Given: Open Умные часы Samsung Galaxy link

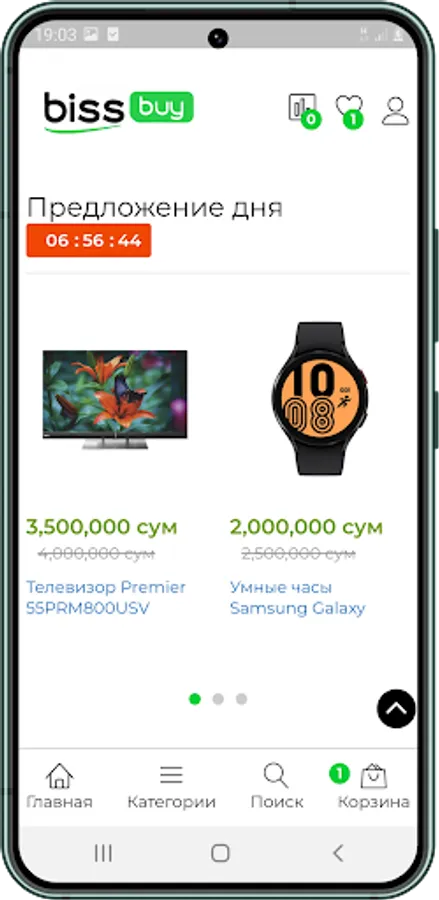Looking at the screenshot, I should click(x=297, y=598).
